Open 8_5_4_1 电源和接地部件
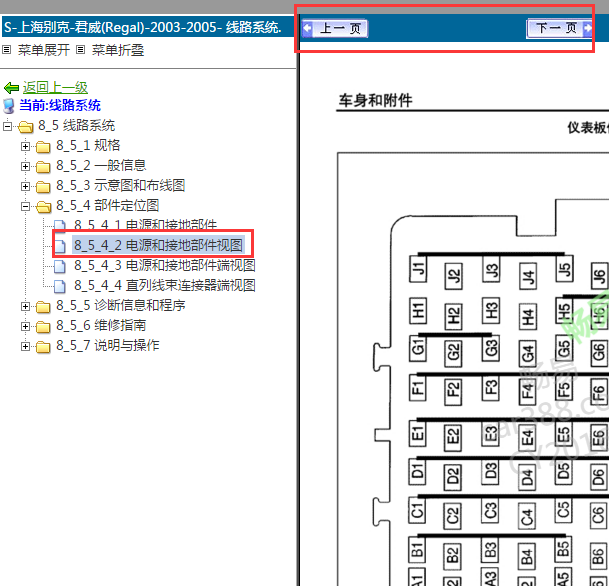This screenshot has height=586, width=609. click(x=145, y=225)
